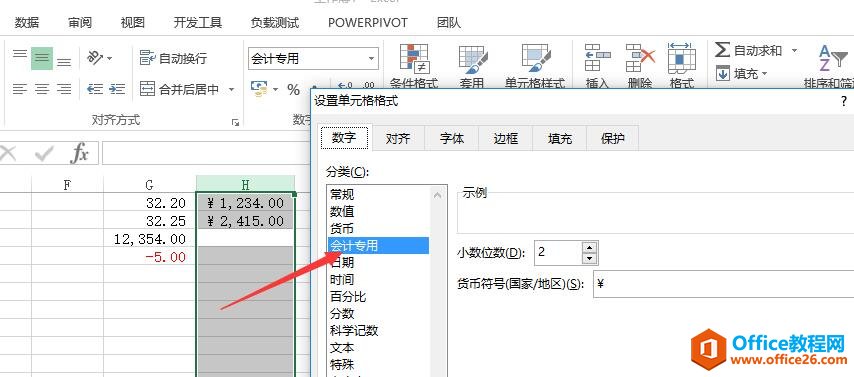
Task: Enable 自动换行 wrap text
Action: click(173, 58)
